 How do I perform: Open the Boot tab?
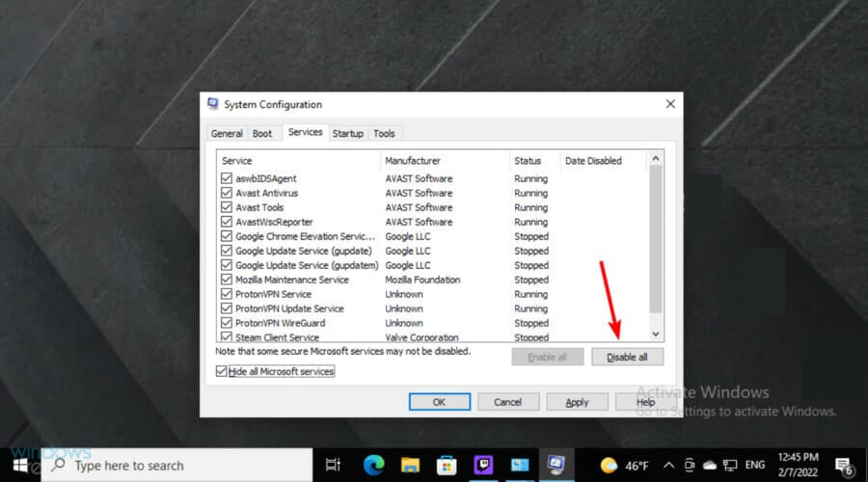click(262, 133)
